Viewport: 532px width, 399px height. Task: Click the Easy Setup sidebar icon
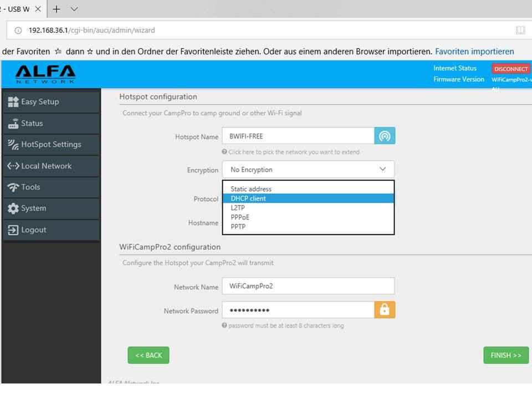(x=13, y=102)
